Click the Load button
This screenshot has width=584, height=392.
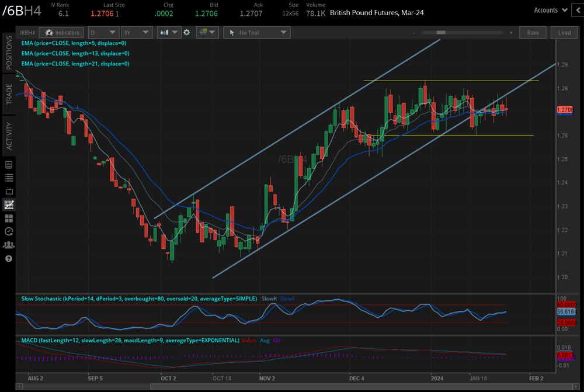(x=564, y=32)
